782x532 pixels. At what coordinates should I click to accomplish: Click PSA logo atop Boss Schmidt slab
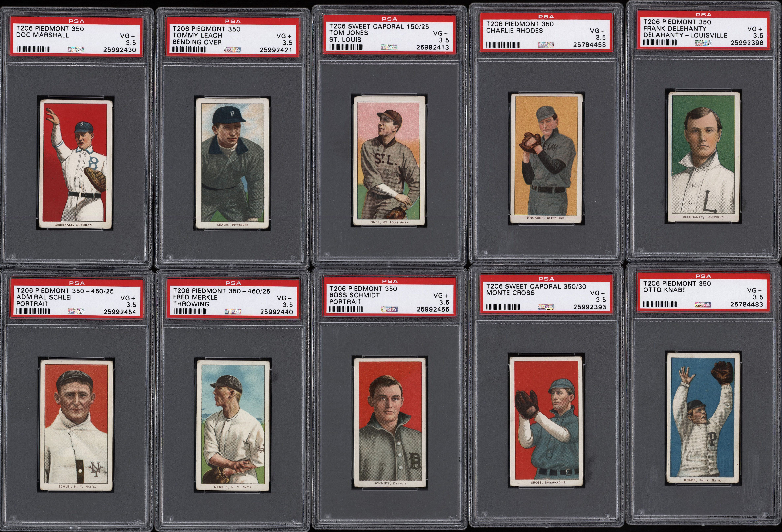pyautogui.click(x=390, y=281)
